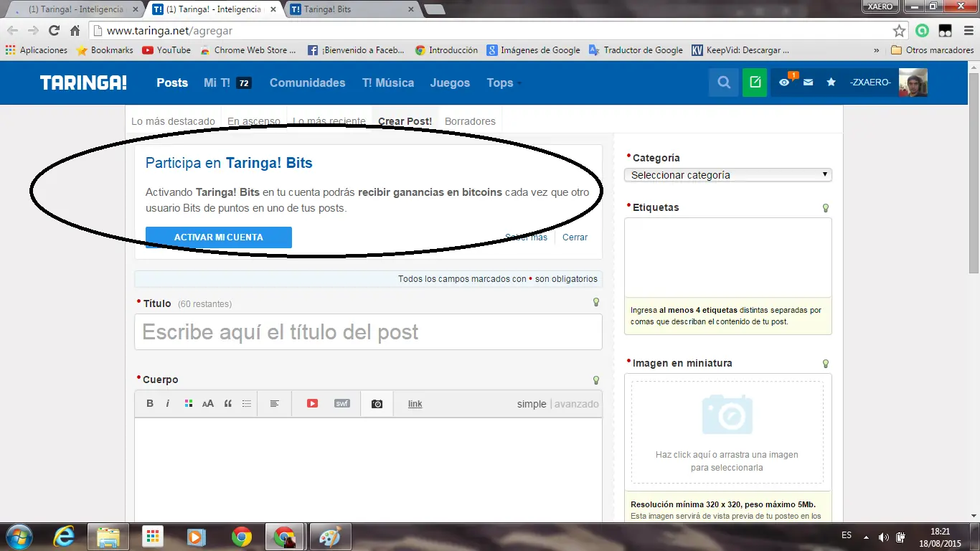
Task: Switch to Lo más destacado tab
Action: click(173, 121)
